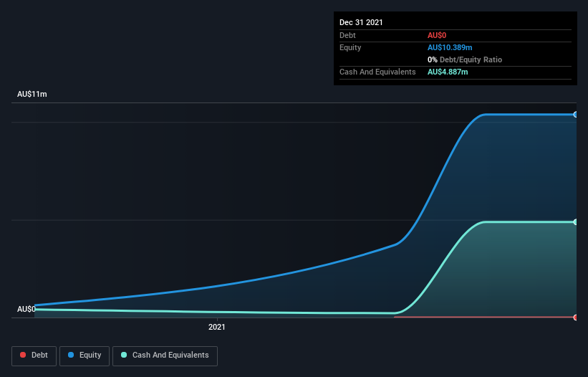Select the Equity endpoint marker on chart

pos(576,115)
